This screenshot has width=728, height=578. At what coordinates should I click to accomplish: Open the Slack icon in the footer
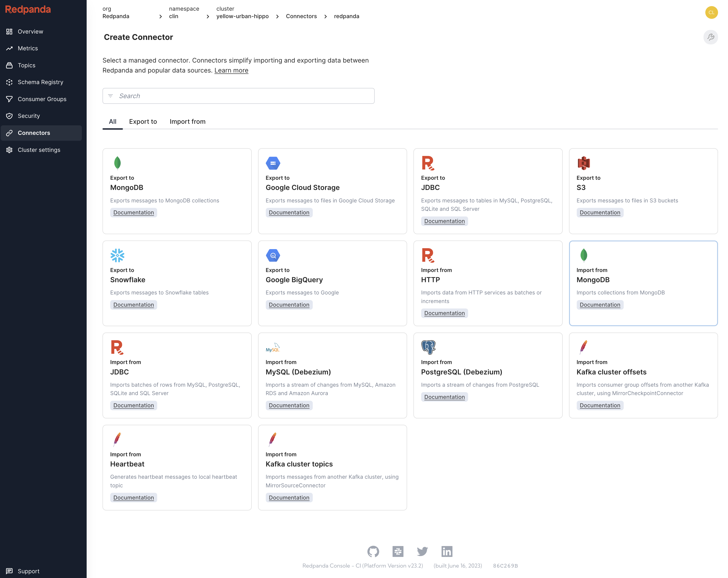[398, 551]
